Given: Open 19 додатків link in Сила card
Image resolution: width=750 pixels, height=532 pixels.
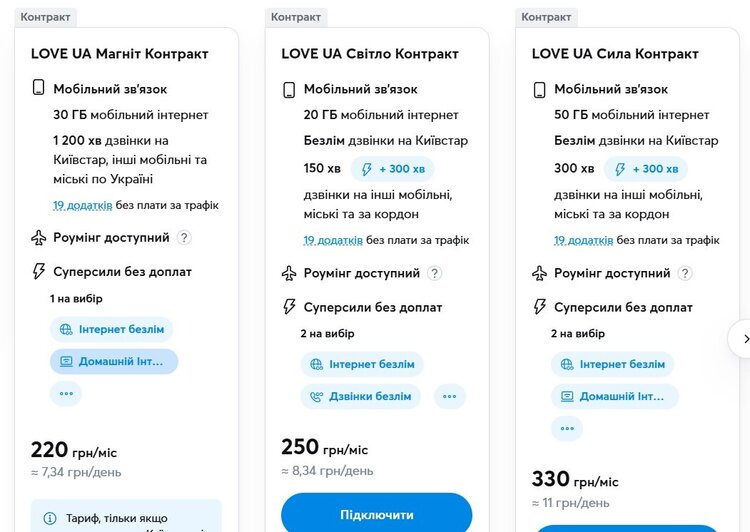Looking at the screenshot, I should 584,240.
